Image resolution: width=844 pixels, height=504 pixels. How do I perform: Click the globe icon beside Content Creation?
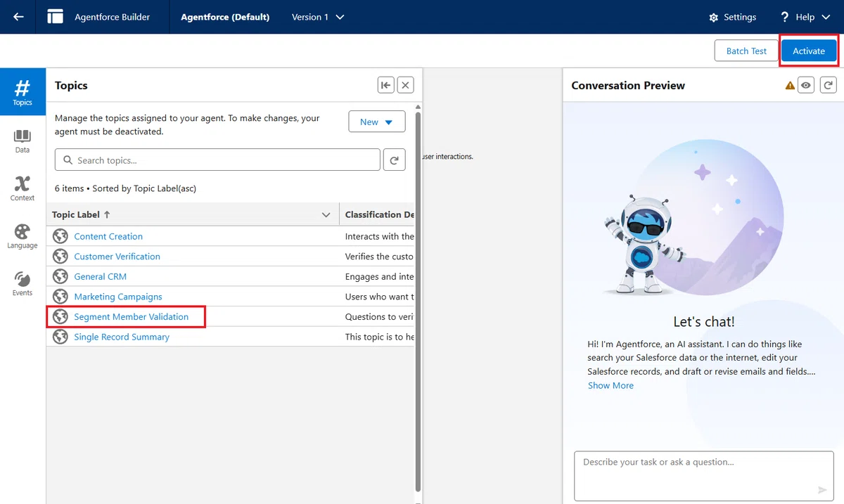pos(60,236)
